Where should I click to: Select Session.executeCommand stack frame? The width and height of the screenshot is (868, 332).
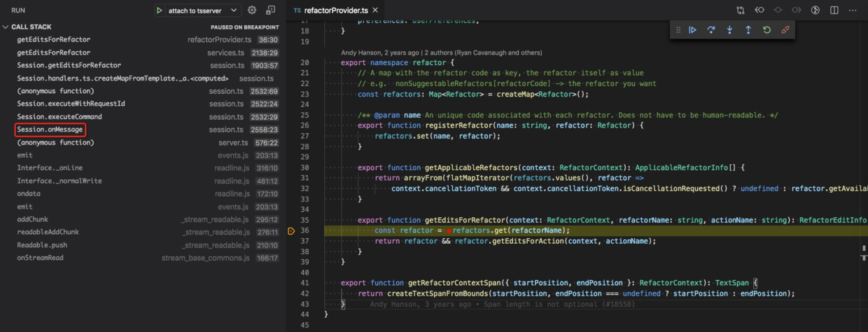(143, 117)
